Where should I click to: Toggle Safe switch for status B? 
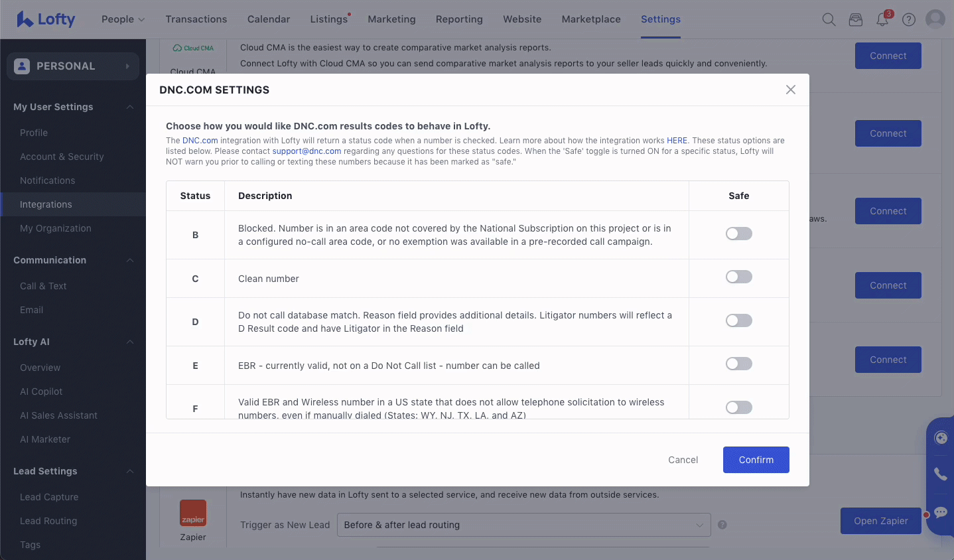[x=738, y=234]
